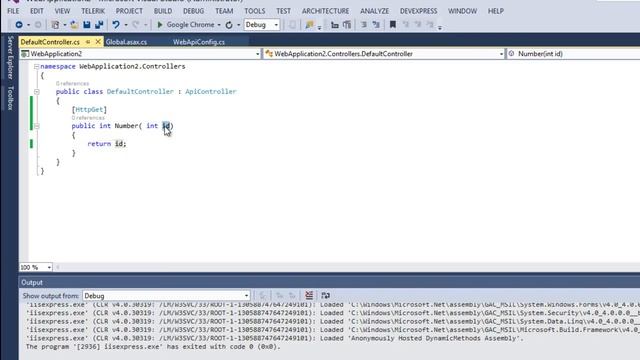Open the Toolbox side panel
This screenshot has height=360, width=640.
[x=10, y=98]
